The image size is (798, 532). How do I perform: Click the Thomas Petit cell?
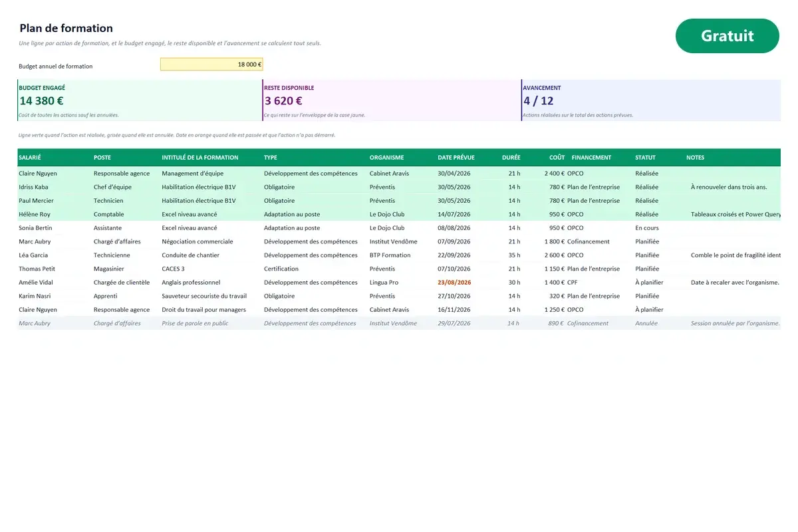click(x=36, y=269)
